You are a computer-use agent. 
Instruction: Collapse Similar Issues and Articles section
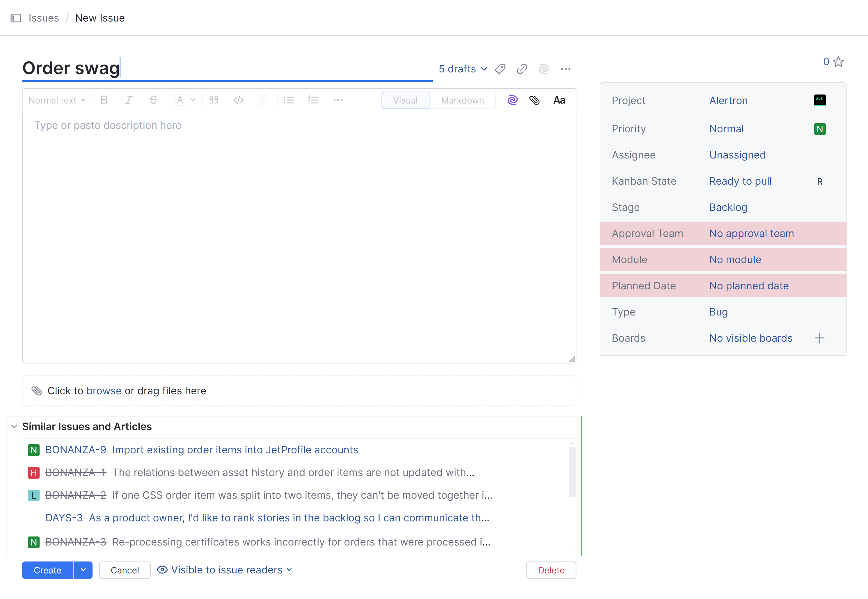point(14,426)
